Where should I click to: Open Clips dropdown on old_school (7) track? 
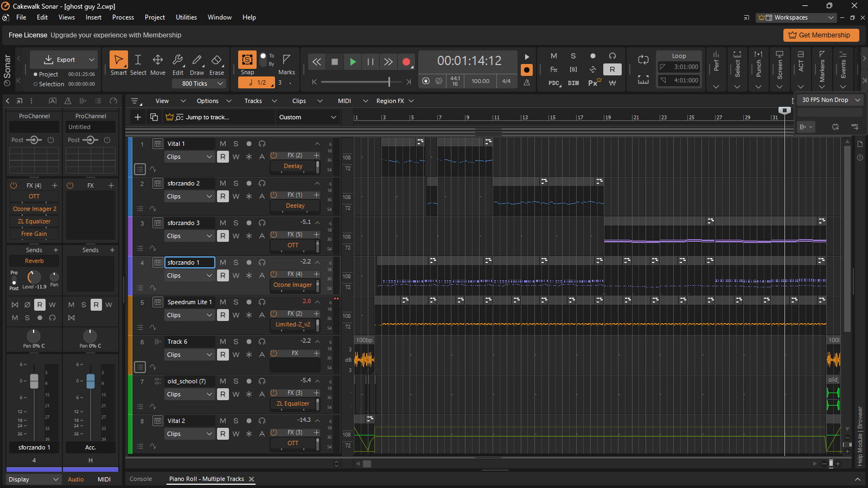tap(189, 394)
